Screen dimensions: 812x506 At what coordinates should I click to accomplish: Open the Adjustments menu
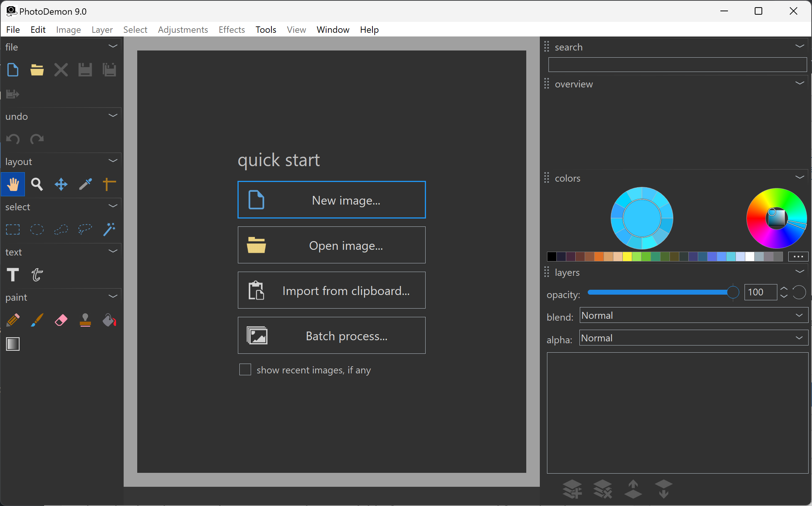pos(183,29)
